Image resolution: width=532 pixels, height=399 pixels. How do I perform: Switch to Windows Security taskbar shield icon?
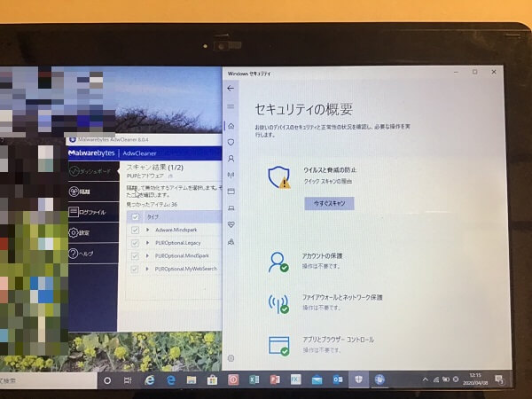[358, 379]
